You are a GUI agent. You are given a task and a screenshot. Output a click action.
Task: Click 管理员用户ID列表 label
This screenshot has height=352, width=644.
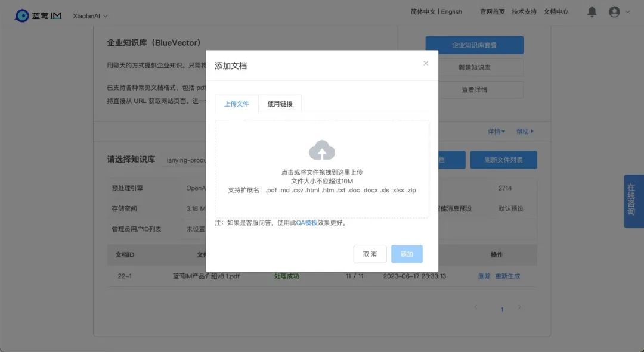137,229
